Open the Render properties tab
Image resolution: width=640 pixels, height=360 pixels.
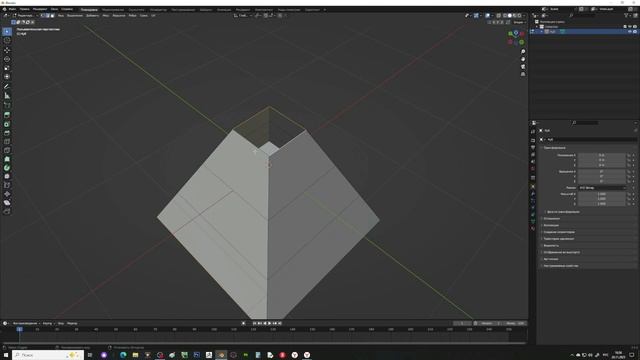(x=533, y=140)
